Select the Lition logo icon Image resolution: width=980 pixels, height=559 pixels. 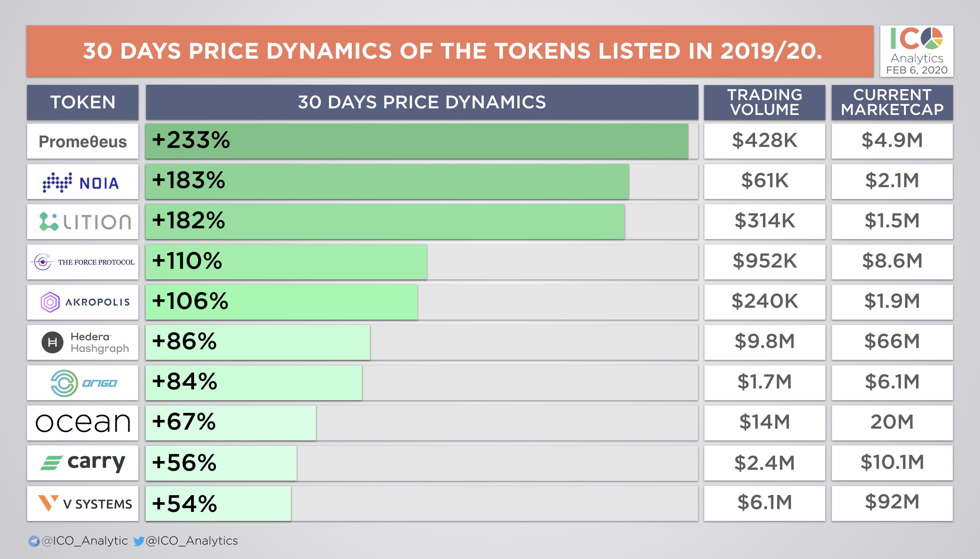click(48, 221)
